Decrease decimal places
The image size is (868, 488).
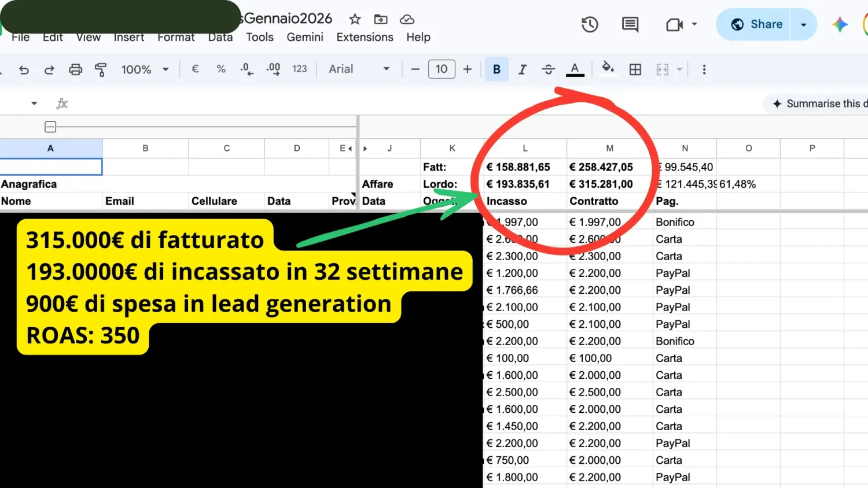(247, 69)
